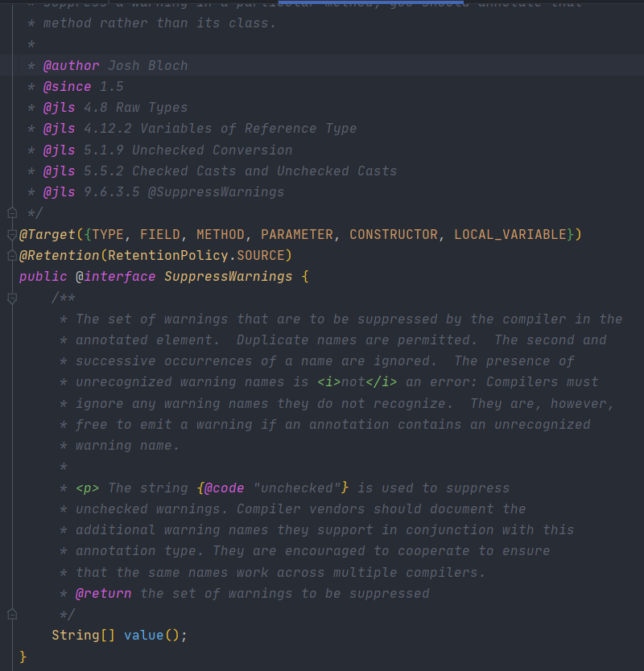Click the String[] return type
Screen dimensions: 644x671
pyautogui.click(x=83, y=635)
